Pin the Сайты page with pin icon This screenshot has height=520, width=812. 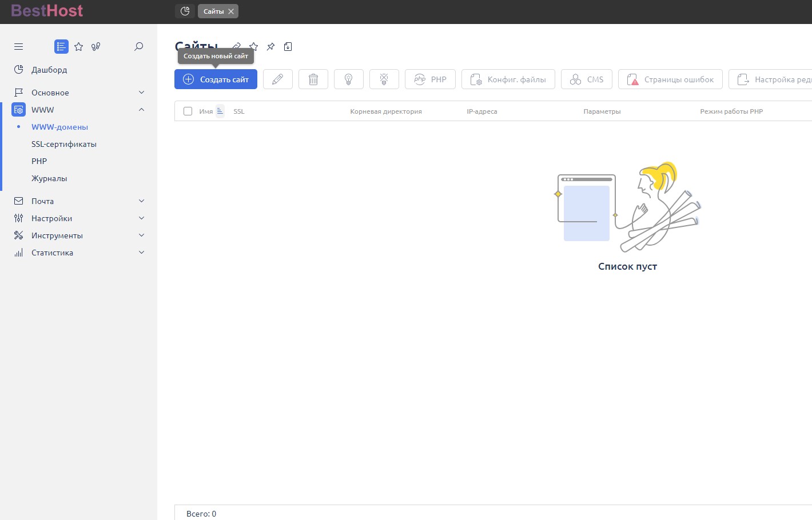[271, 47]
